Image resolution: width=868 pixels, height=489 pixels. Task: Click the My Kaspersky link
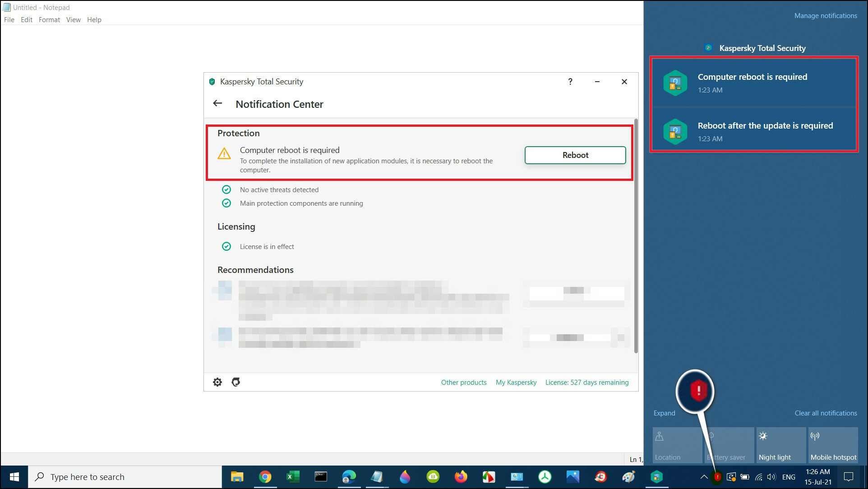coord(516,383)
